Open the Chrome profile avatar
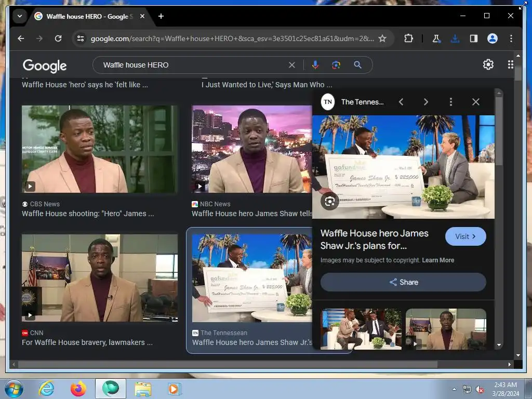 pyautogui.click(x=493, y=38)
